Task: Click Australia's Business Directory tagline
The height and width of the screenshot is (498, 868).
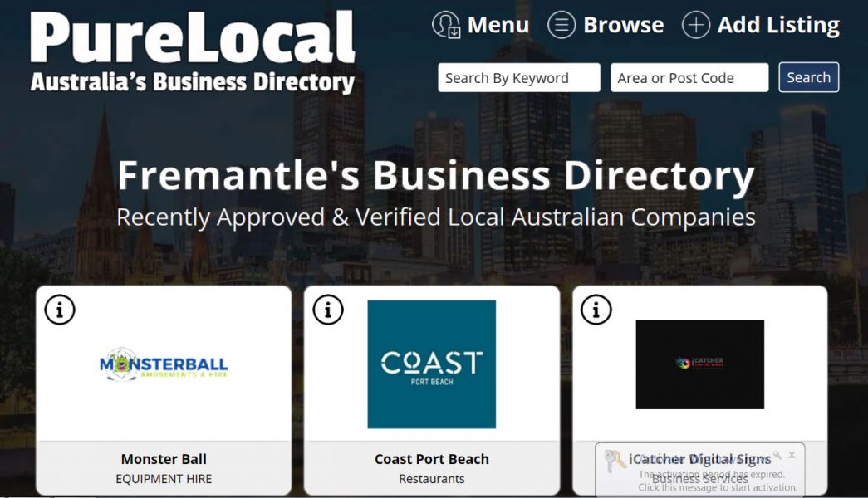Action: pos(192,82)
